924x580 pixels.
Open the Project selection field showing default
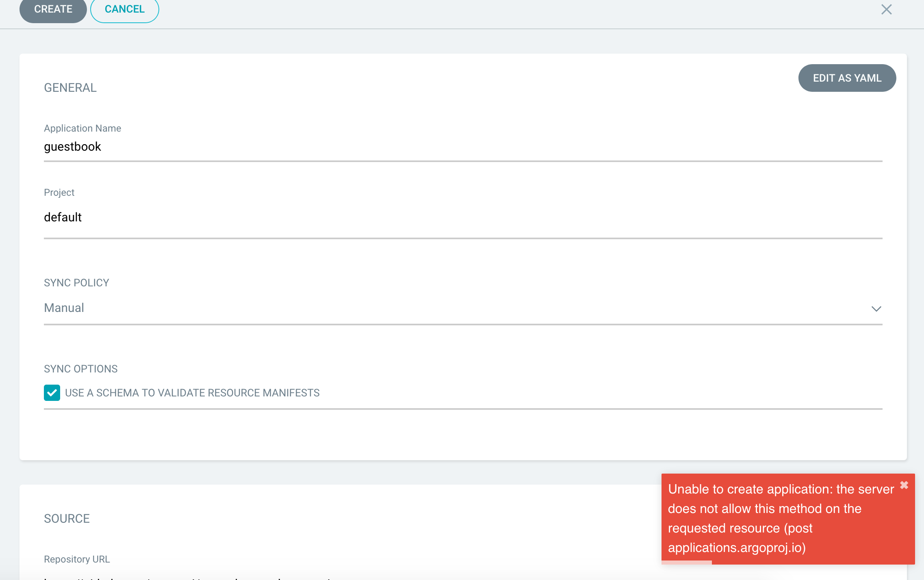point(462,218)
